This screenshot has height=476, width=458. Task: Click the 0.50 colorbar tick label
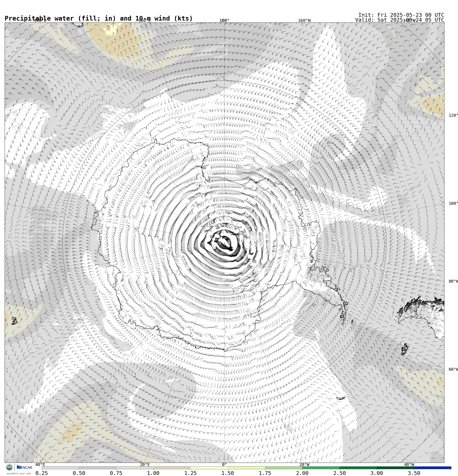coord(79,473)
